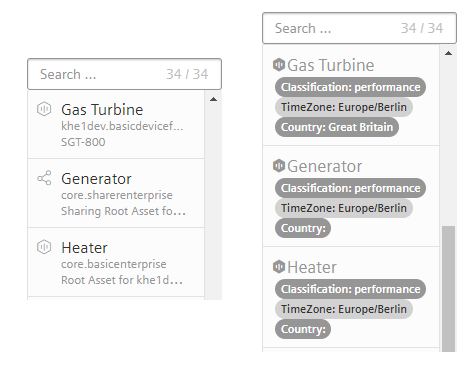
Task: Select Heater core.basicenterprise list item
Action: click(116, 262)
